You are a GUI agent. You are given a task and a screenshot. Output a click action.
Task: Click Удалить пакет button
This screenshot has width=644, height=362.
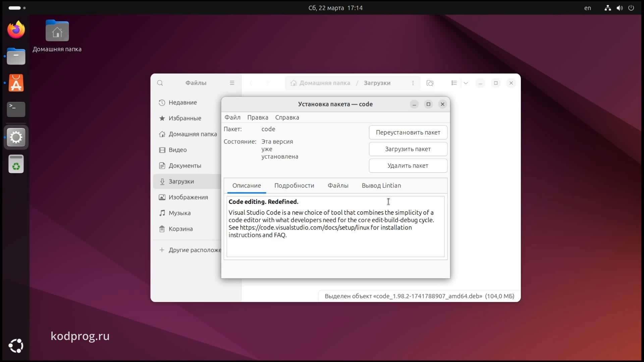click(x=408, y=166)
